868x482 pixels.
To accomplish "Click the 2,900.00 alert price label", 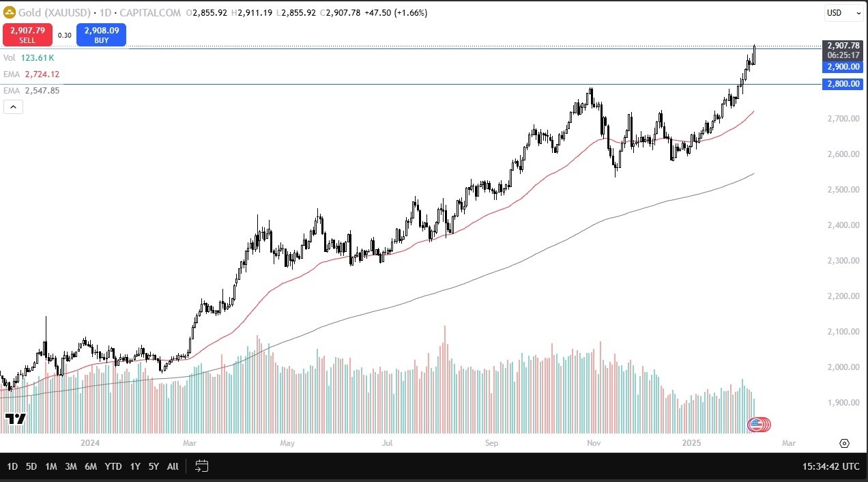I will point(842,67).
